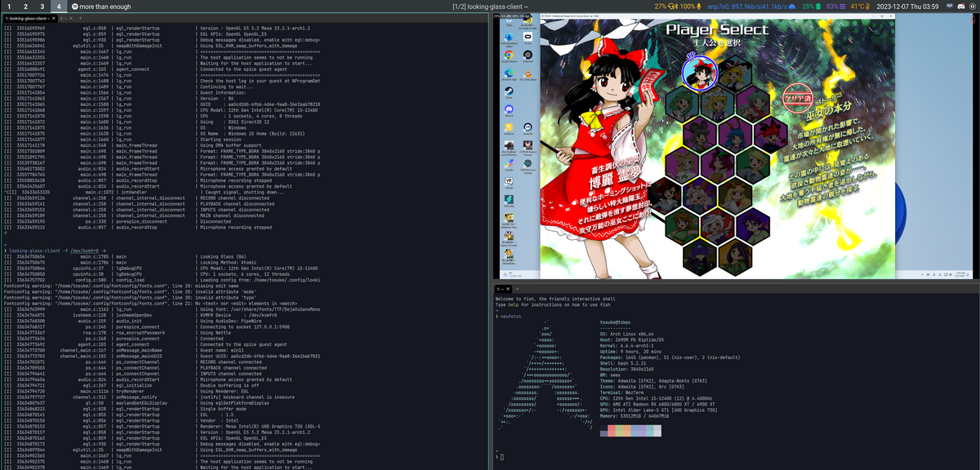Open the Oculus desktop shortcut

(528, 38)
